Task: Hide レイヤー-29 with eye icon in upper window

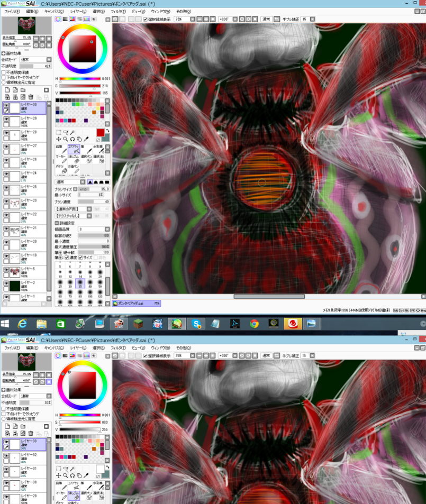Action: tap(6, 119)
